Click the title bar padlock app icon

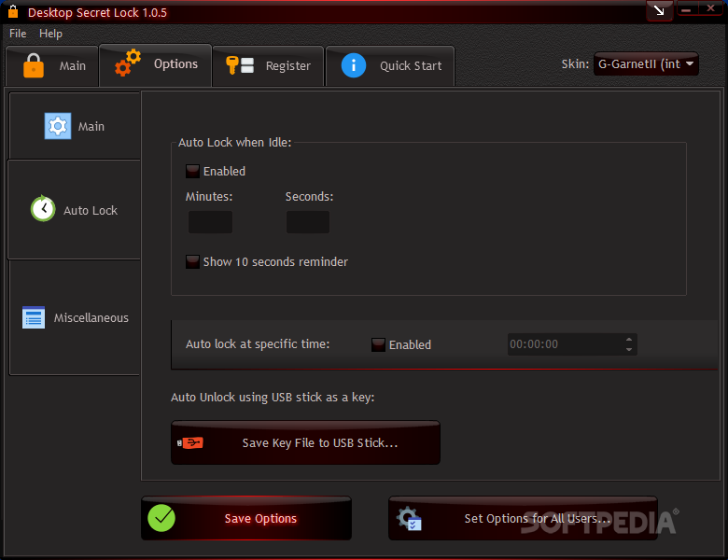13,11
